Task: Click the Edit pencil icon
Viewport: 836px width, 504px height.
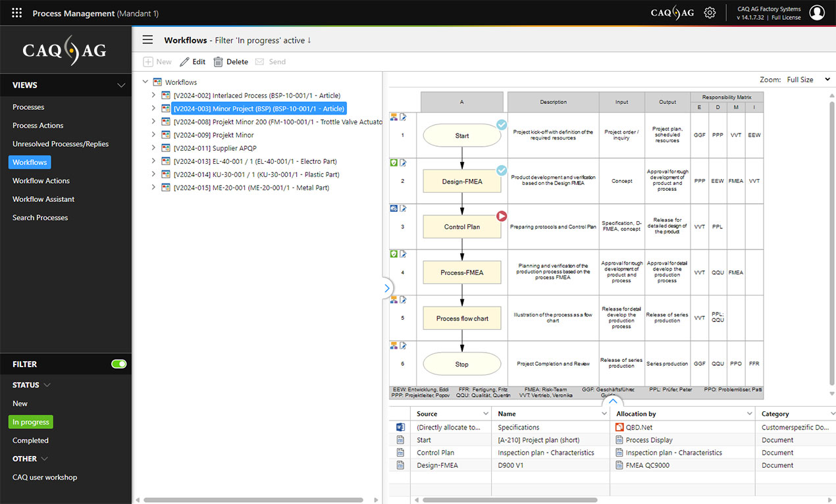Action: (185, 62)
